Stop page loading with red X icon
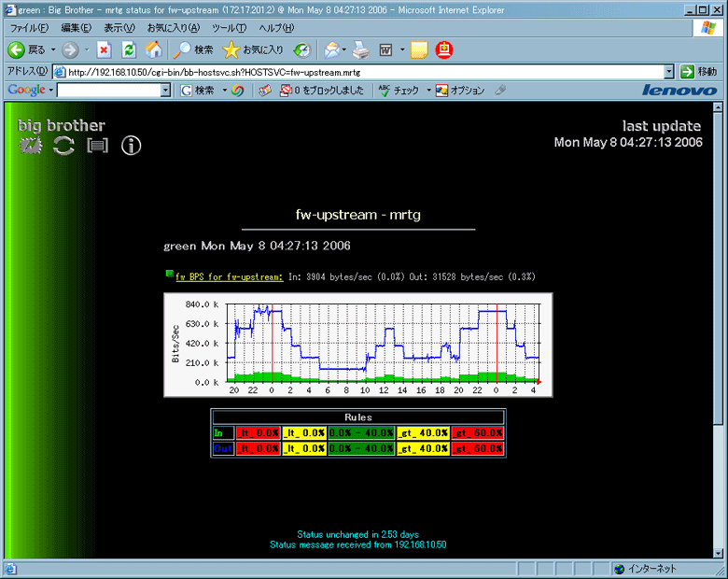 [x=105, y=49]
